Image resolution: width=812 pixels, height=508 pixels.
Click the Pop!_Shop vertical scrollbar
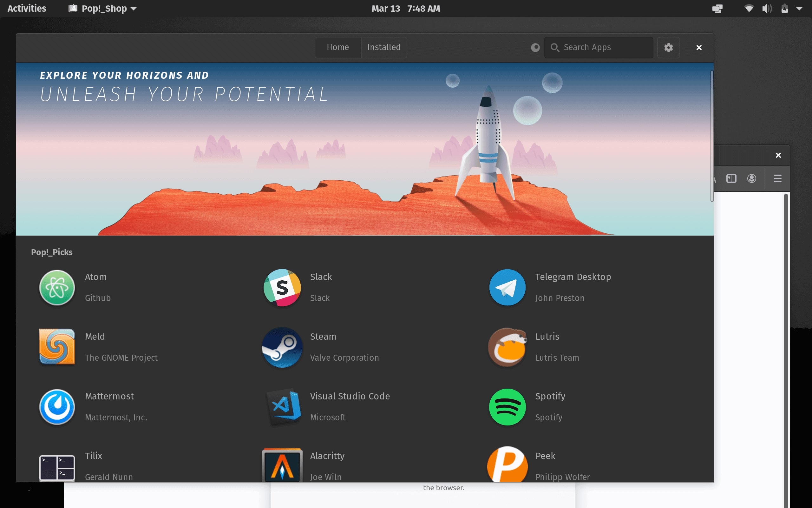tap(711, 136)
